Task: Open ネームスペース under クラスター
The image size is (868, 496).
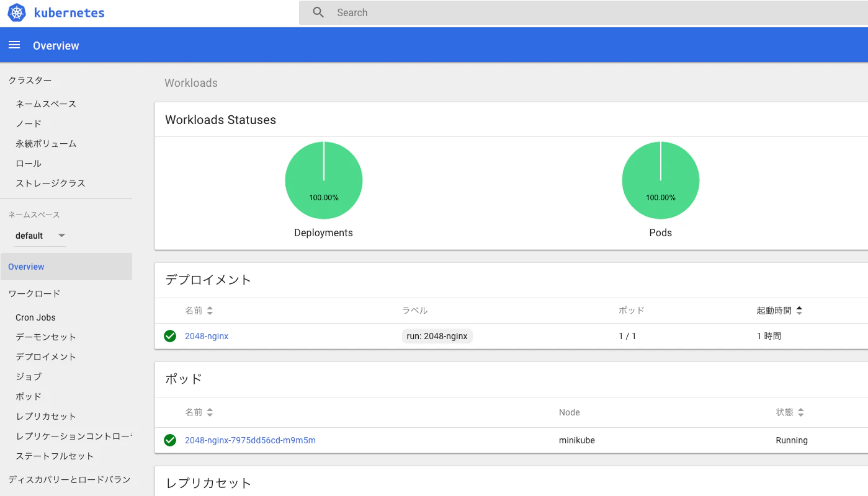Action: click(x=46, y=104)
